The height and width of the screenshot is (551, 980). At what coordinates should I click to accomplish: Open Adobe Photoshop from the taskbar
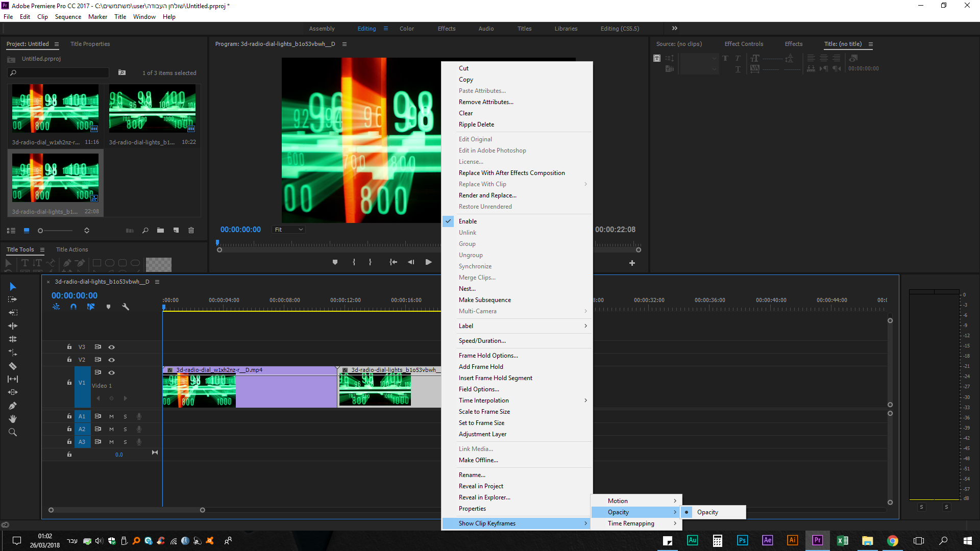tap(742, 540)
